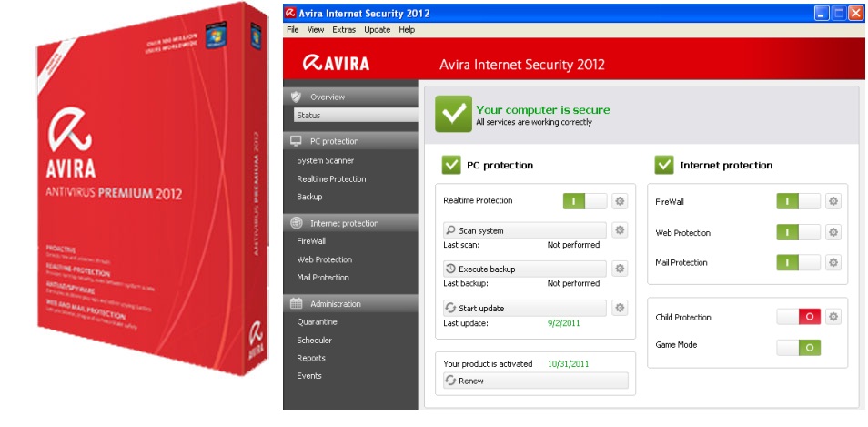The height and width of the screenshot is (427, 868).
Task: Open the Update menu
Action: [377, 30]
